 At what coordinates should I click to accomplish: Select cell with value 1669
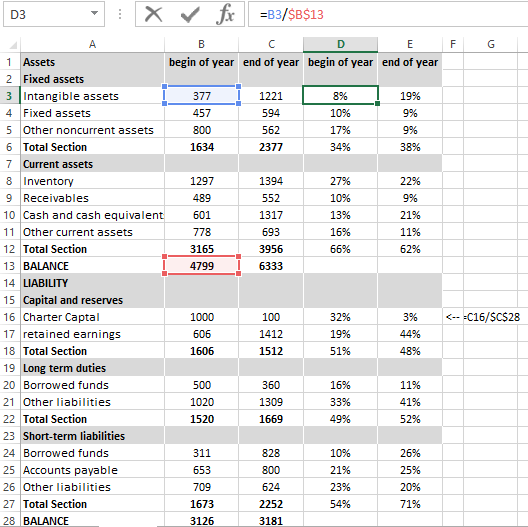[271, 419]
